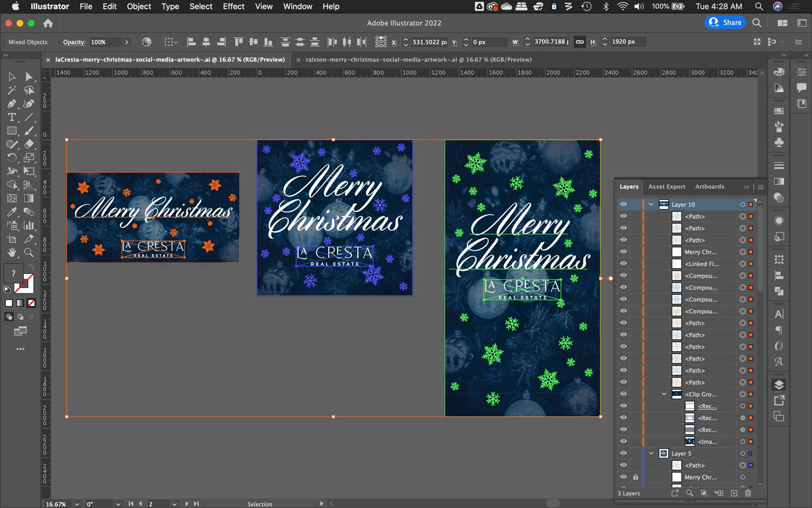This screenshot has height=508, width=812.
Task: Select the Shape Builder tool
Action: 12,185
